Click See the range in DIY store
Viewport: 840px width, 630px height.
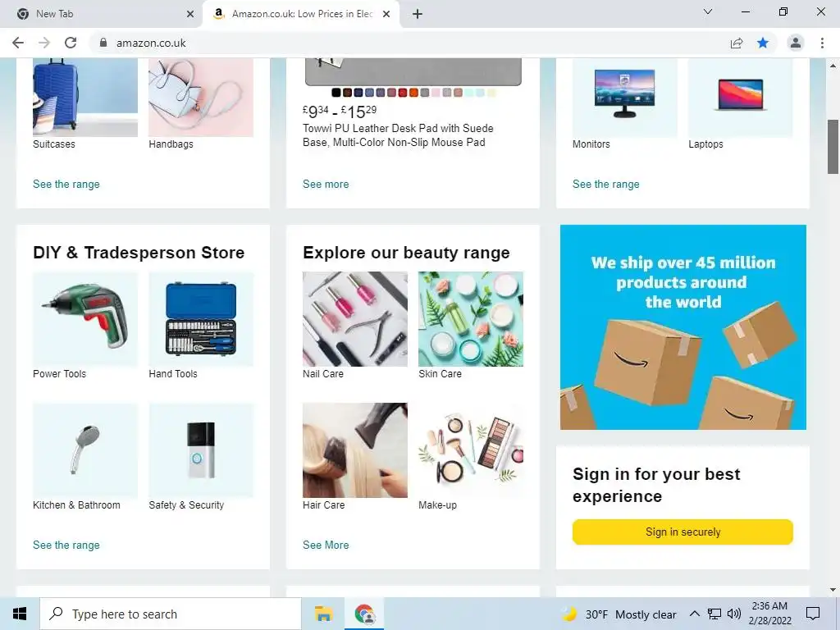pyautogui.click(x=66, y=546)
